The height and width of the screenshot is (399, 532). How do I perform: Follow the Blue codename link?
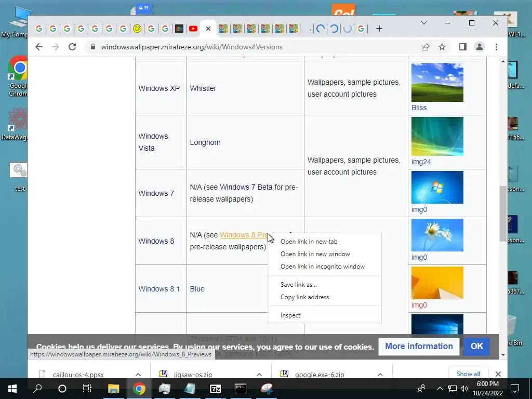tap(197, 289)
